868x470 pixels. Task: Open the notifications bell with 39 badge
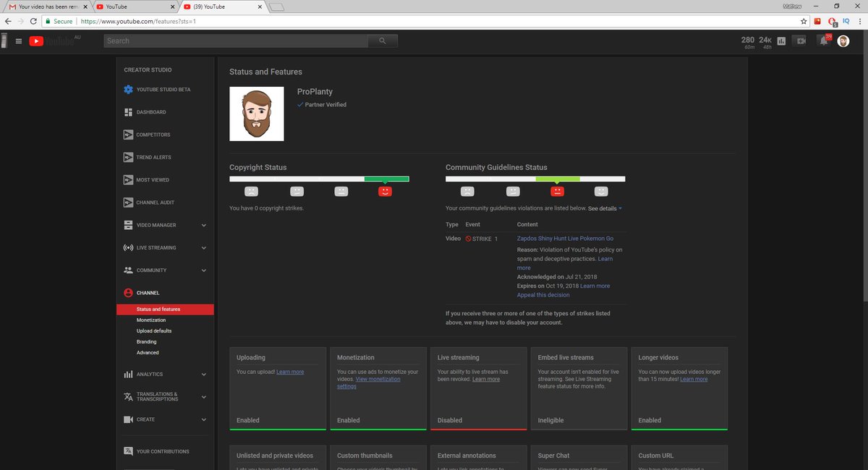824,40
